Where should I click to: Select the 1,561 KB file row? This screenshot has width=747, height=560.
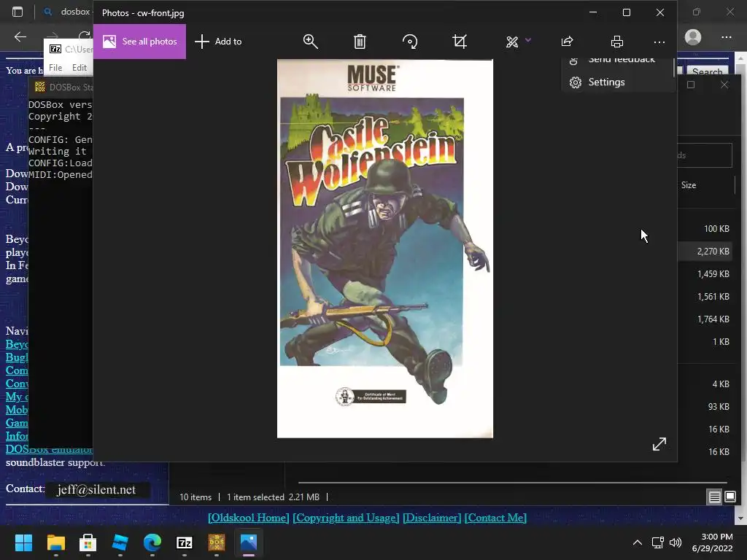705,297
